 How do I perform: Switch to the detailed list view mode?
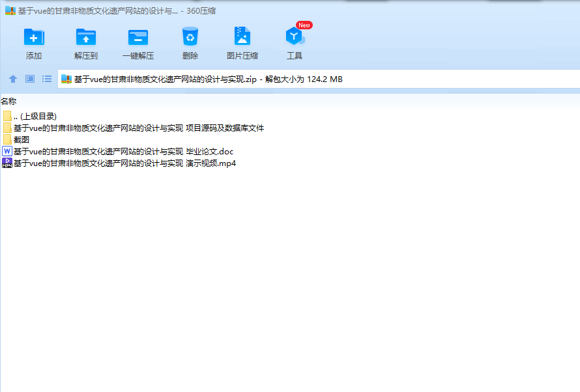tap(47, 79)
